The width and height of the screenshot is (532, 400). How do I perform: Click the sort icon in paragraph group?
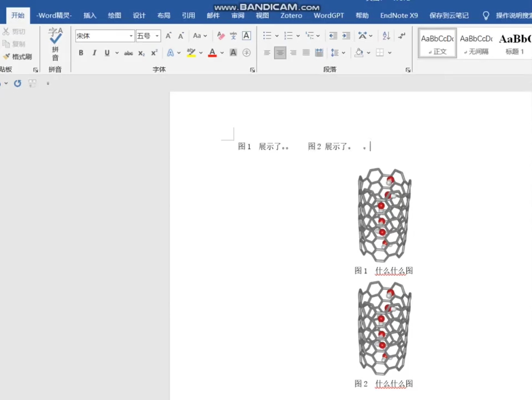coord(386,36)
